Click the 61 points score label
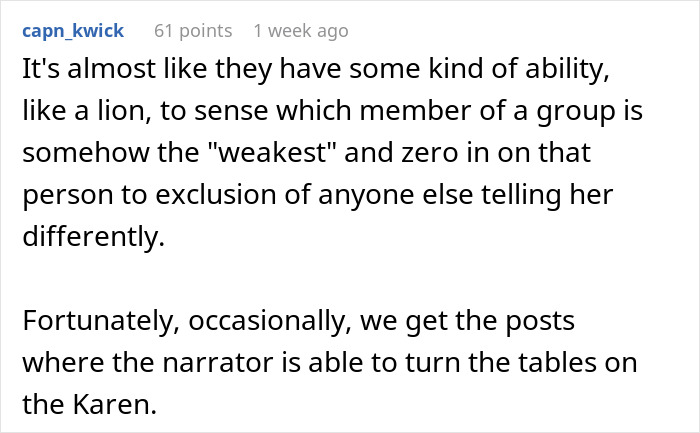The width and height of the screenshot is (700, 433). click(x=193, y=31)
